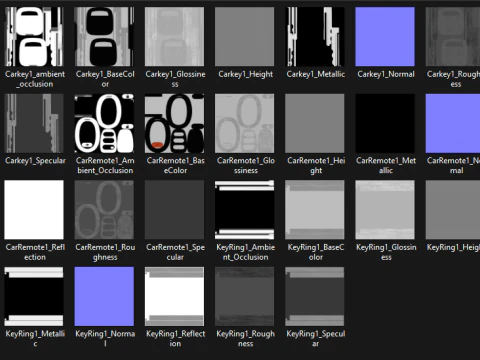Select the black CarRemote1_Metallic thumbnail
The image size is (480, 360).
click(x=385, y=123)
